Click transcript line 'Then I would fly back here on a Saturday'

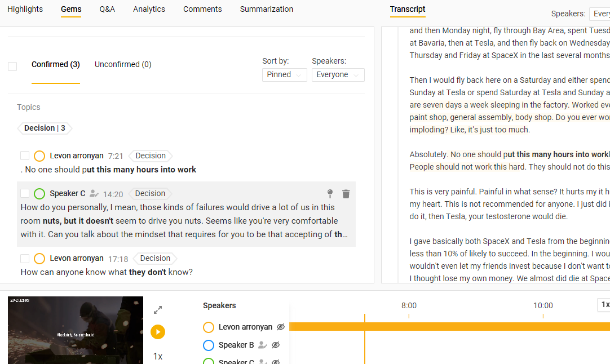click(510, 79)
